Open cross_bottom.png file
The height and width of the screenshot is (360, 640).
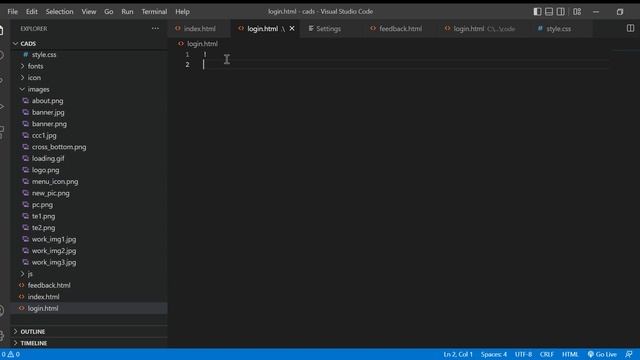(59, 147)
